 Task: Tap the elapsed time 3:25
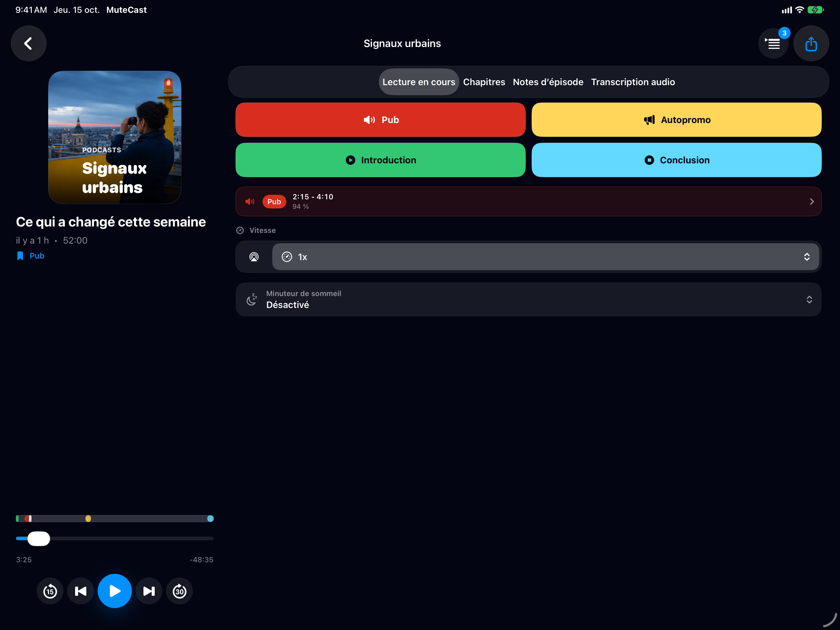24,560
